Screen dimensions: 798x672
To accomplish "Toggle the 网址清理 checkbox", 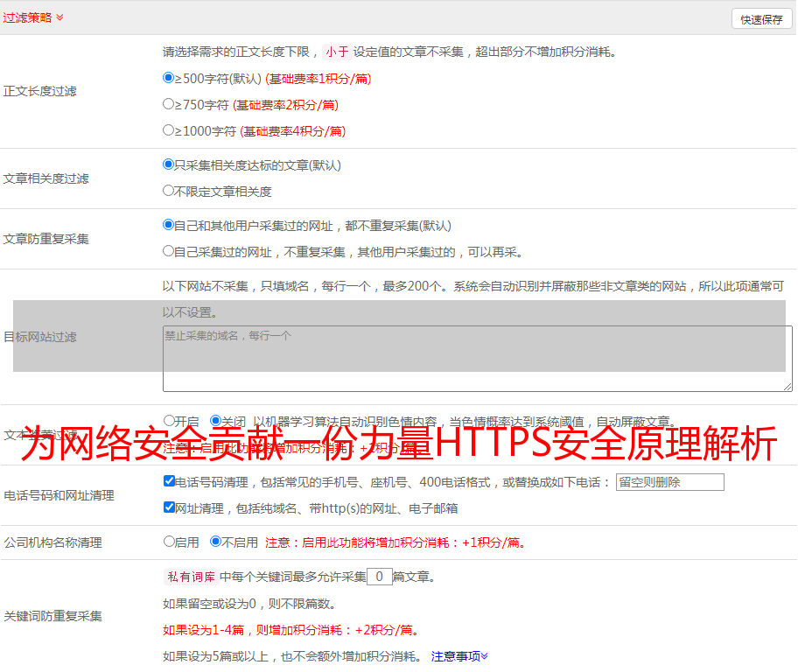I will point(169,507).
